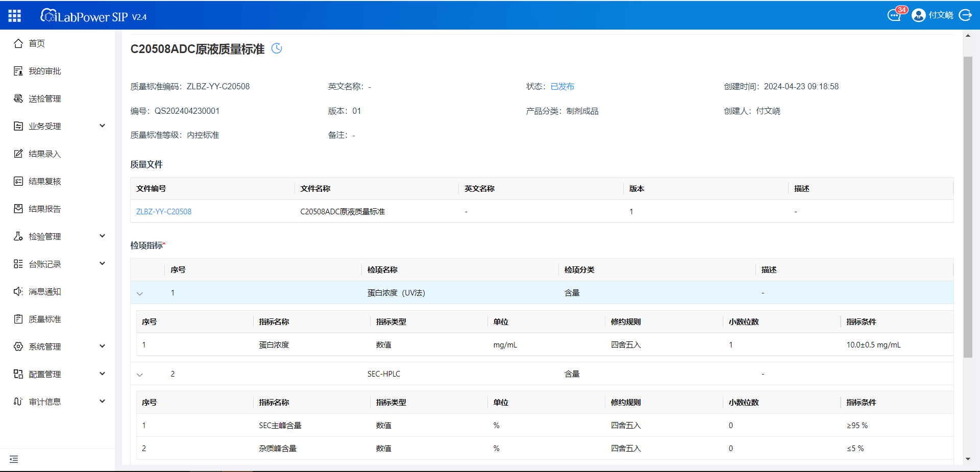Click the 10.0±0.5 mg/mL condition cell

[x=873, y=345]
